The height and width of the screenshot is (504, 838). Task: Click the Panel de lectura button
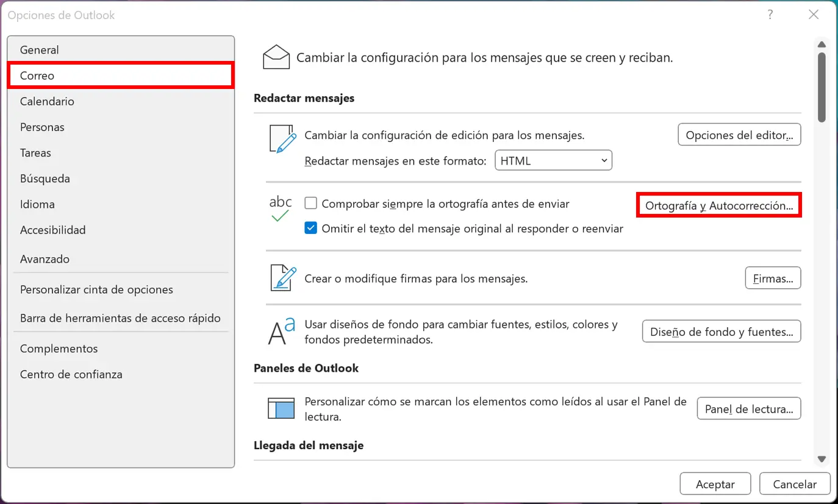click(749, 408)
